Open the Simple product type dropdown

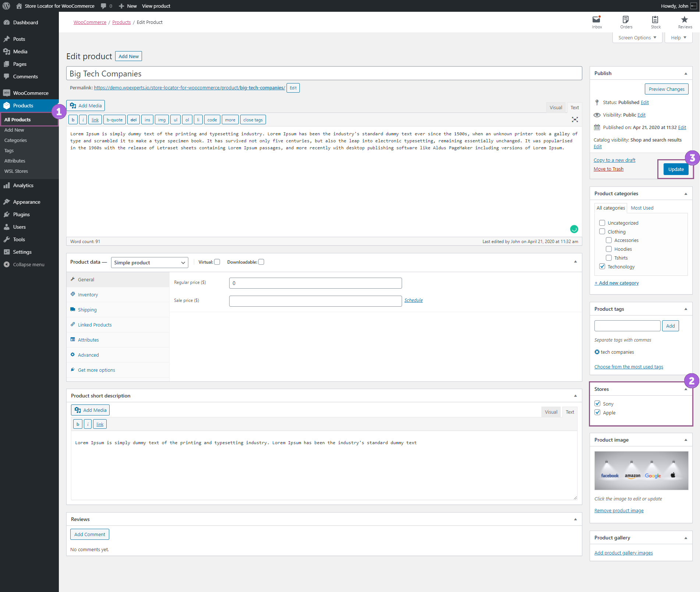point(149,262)
